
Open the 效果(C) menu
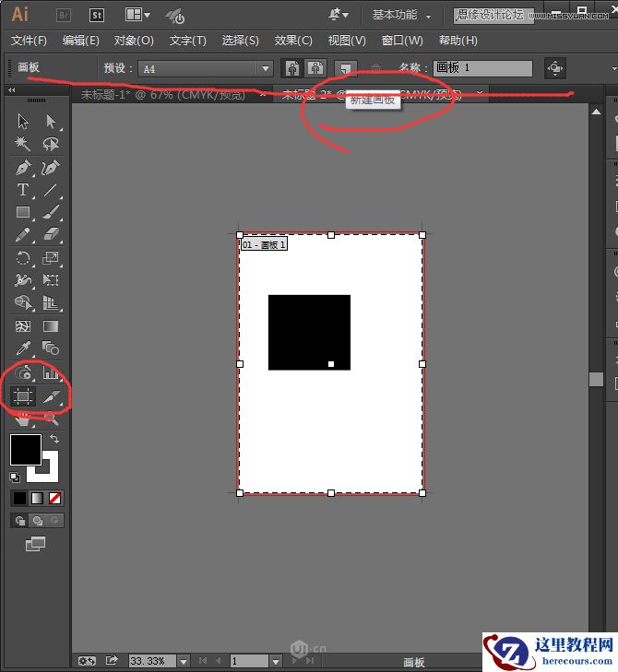(293, 41)
